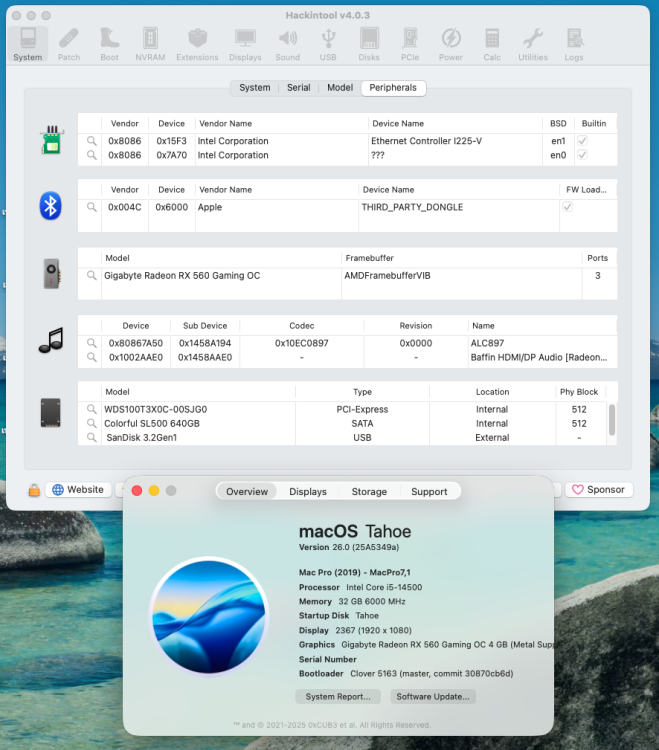Open the Logs toolbar section
659x750 pixels.
[x=573, y=44]
